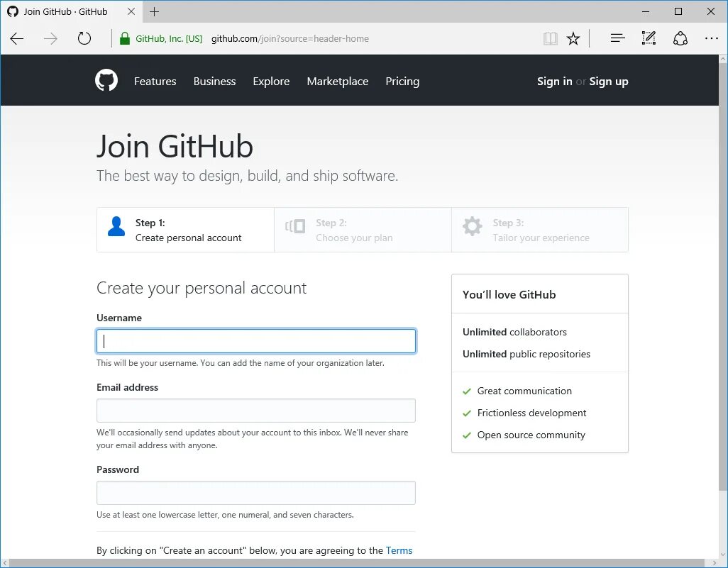This screenshot has width=728, height=568.
Task: Close the Join GitHub tab
Action: (x=131, y=11)
